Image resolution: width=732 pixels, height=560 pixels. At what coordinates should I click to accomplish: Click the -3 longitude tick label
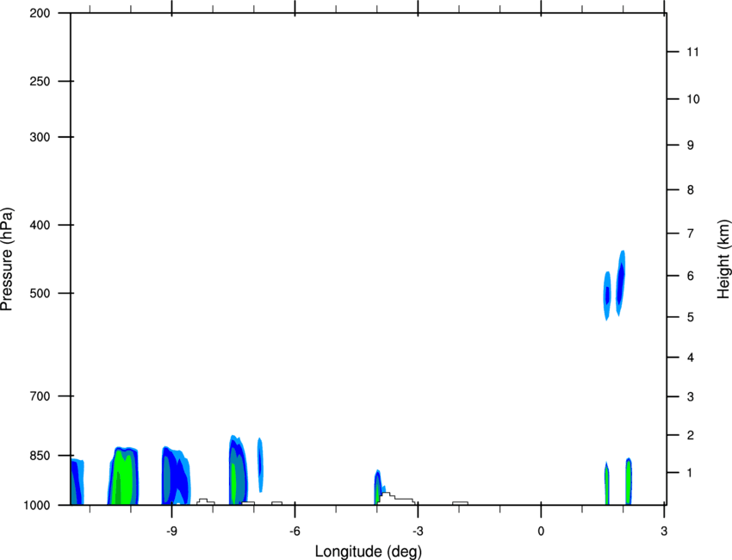[418, 531]
